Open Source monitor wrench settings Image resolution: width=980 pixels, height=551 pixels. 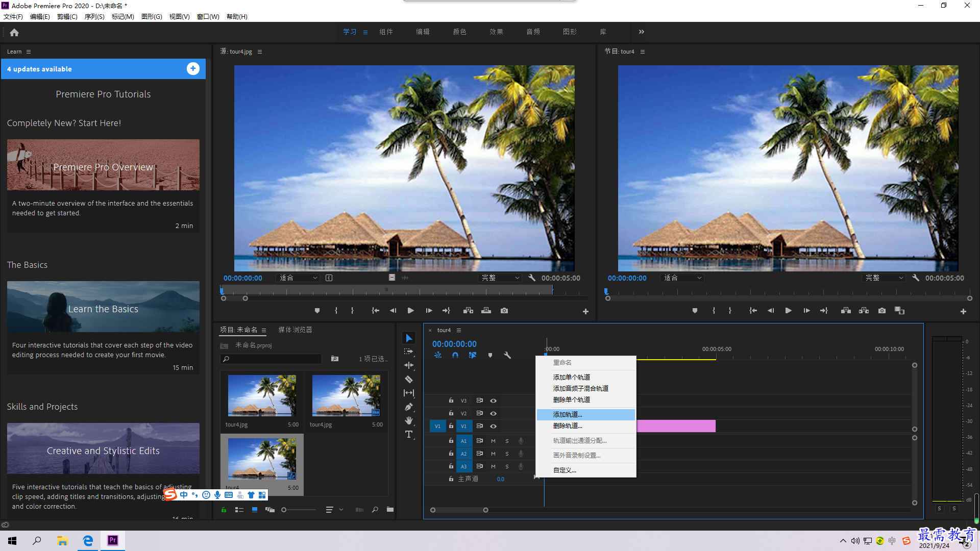click(x=532, y=278)
